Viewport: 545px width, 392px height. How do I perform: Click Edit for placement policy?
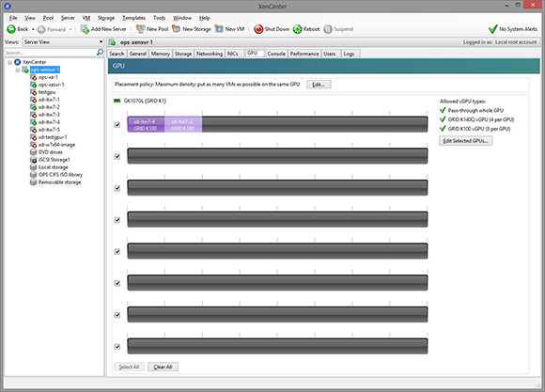(319, 85)
